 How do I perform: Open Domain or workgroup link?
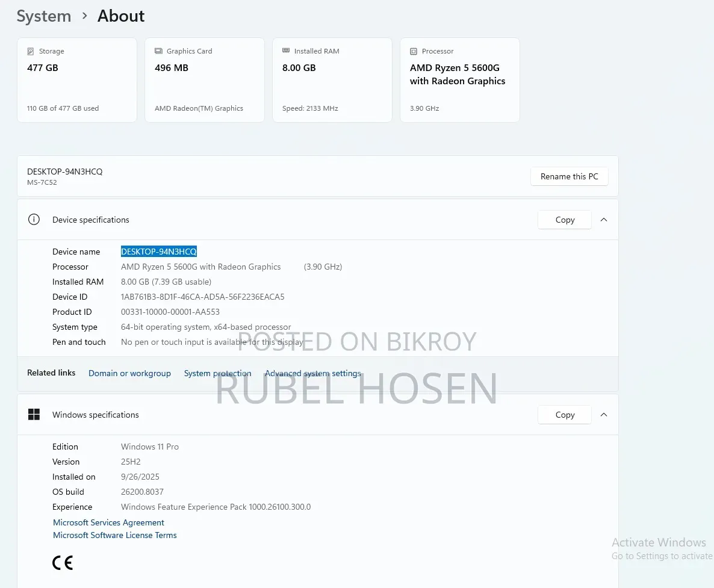(x=129, y=373)
